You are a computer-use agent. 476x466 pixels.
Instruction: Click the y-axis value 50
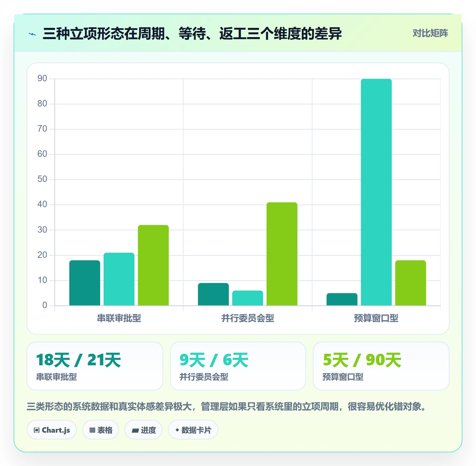click(42, 179)
